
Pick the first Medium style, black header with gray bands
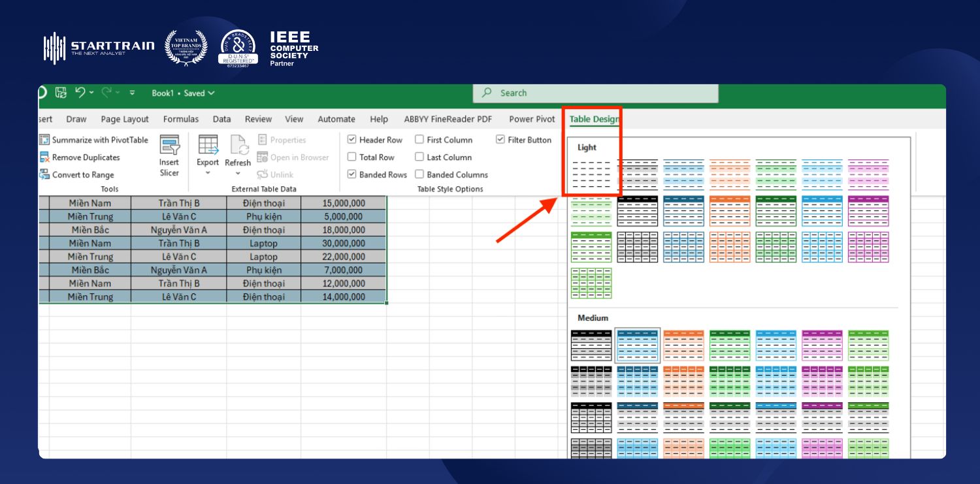[591, 345]
